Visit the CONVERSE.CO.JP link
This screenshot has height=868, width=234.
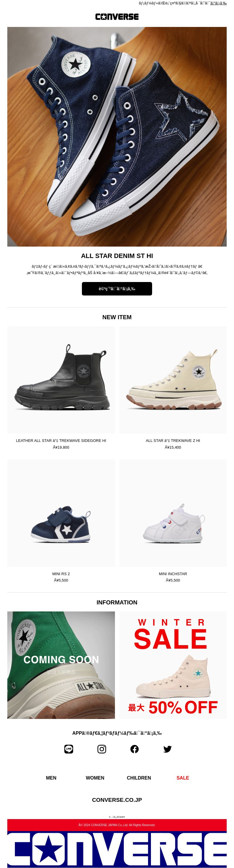click(117, 799)
